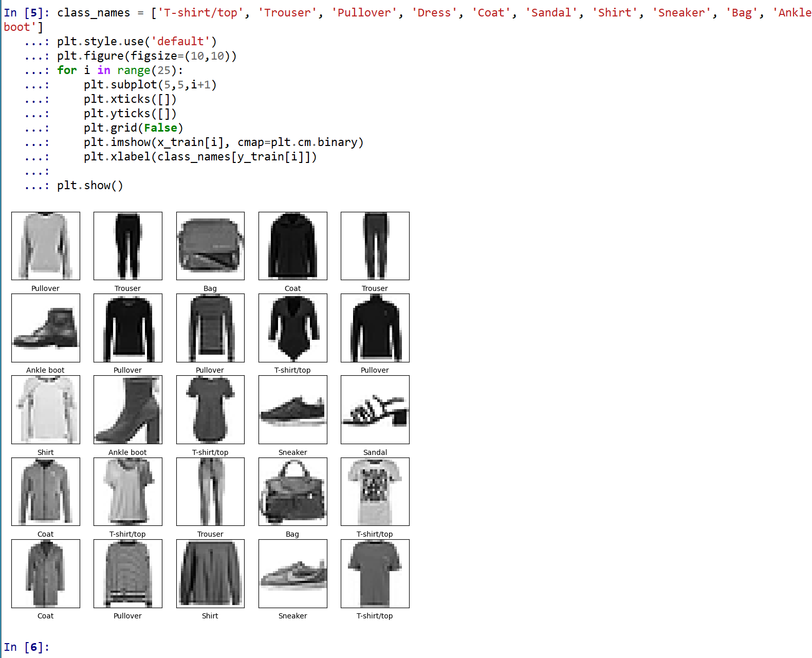The image size is (812, 658).
Task: Click the long gray Coat image in the bottom row
Action: (x=46, y=574)
